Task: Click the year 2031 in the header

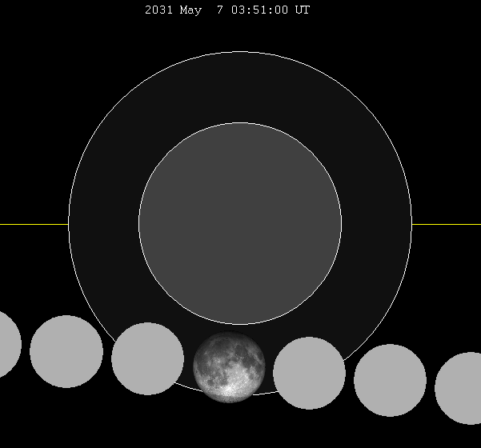Action: [x=158, y=10]
